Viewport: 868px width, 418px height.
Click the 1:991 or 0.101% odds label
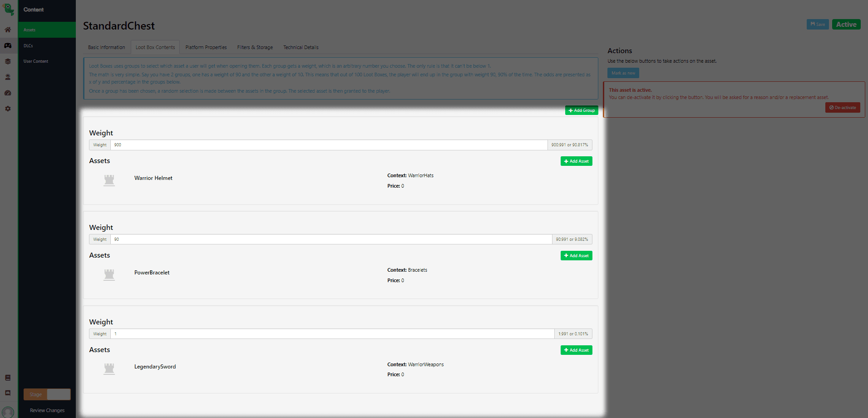point(573,334)
